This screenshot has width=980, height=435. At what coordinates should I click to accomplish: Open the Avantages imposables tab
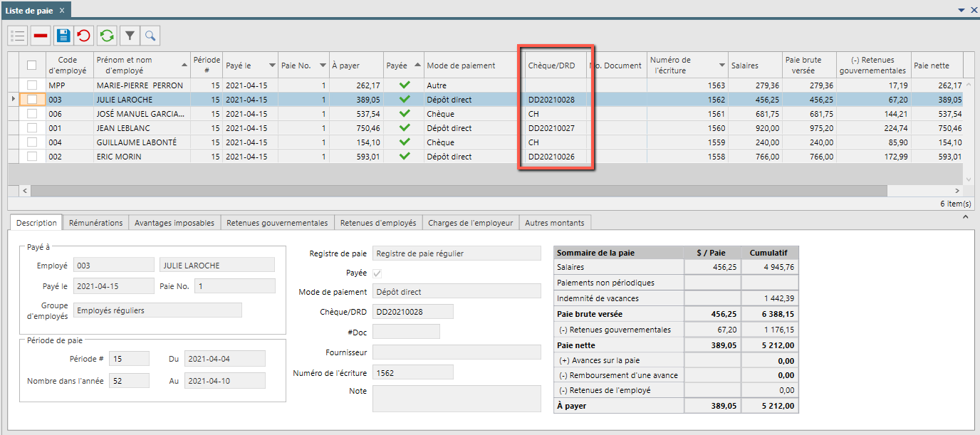174,223
